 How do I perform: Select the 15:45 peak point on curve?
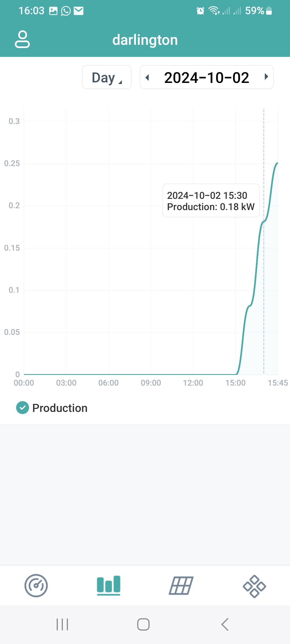[x=277, y=163]
